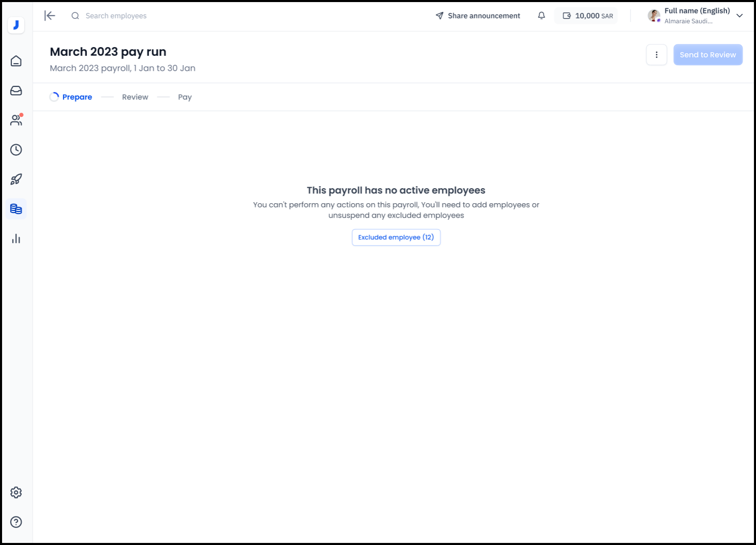Expand the user profile dropdown chevron
The height and width of the screenshot is (545, 756).
739,16
